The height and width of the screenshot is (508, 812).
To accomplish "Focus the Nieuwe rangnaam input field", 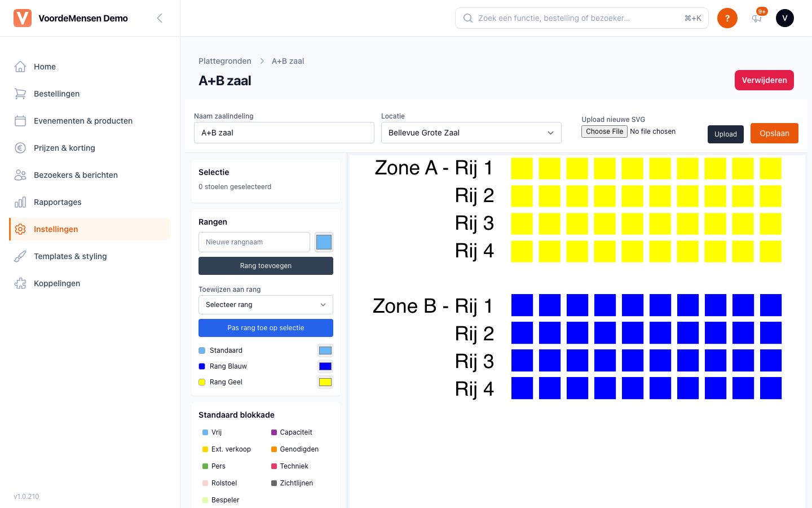I will (254, 242).
